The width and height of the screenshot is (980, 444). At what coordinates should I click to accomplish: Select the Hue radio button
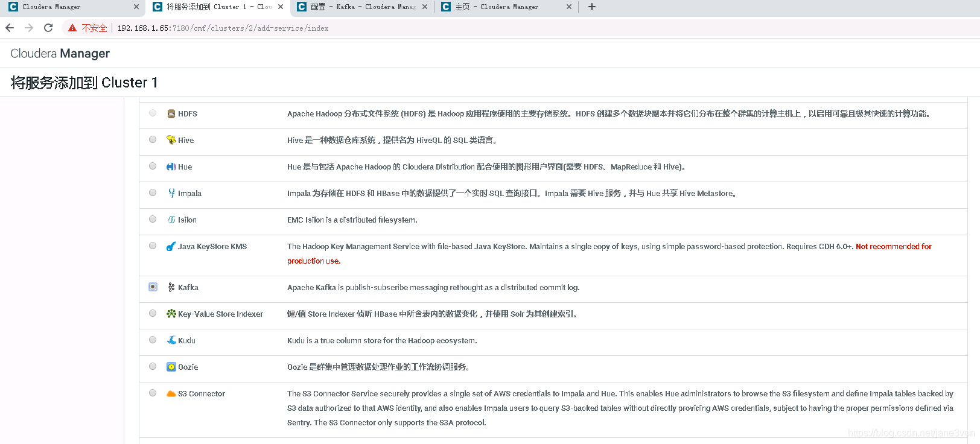coord(153,166)
